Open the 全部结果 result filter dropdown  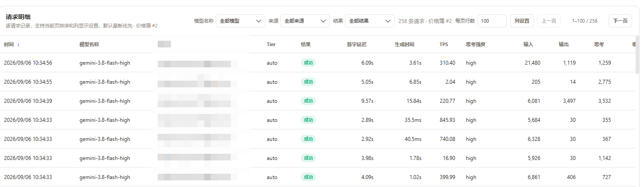coord(370,21)
